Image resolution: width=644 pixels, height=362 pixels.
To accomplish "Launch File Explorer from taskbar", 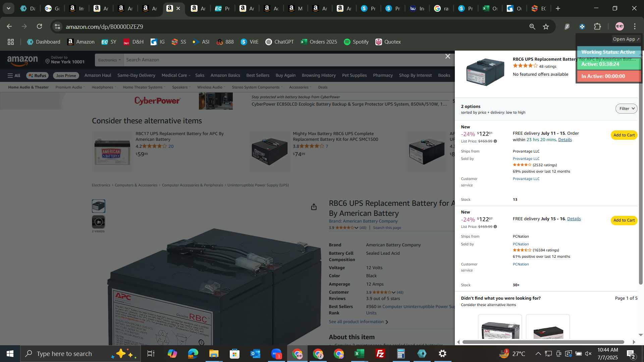I will (x=214, y=354).
